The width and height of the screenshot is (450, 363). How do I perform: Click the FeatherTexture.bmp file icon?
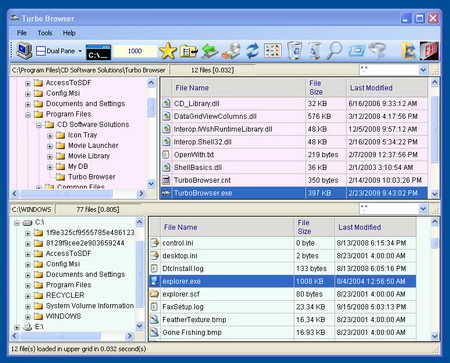click(154, 320)
